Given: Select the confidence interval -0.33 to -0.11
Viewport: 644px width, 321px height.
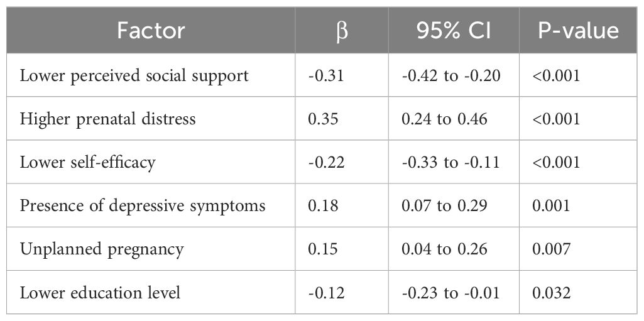Looking at the screenshot, I should [x=450, y=162].
